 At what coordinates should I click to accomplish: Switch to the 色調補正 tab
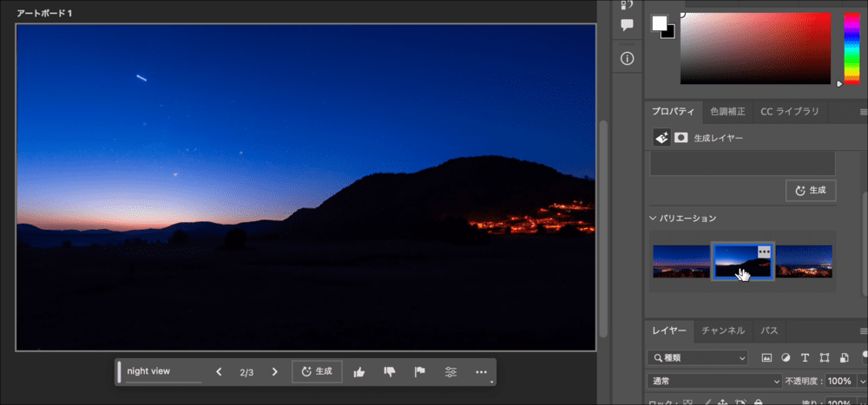click(727, 112)
